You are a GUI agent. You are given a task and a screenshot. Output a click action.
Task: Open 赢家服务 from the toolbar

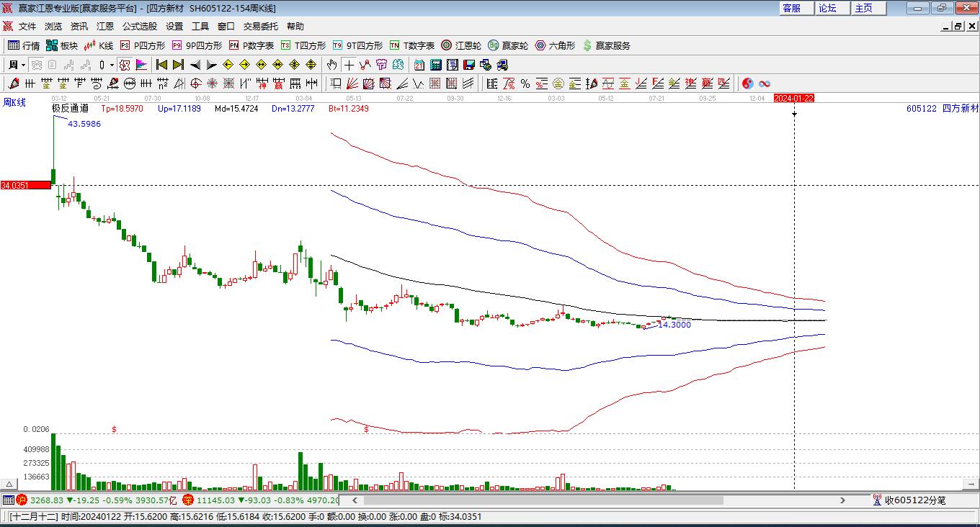pos(606,45)
